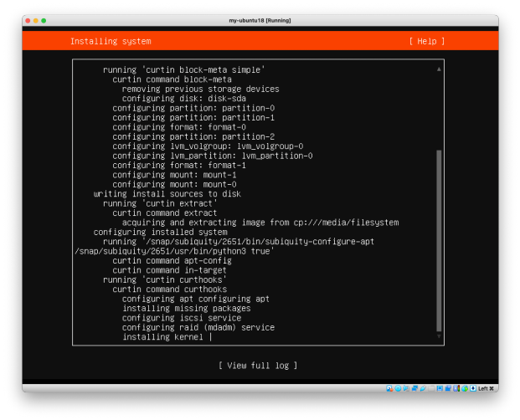Click 'configuring partition: partition-2' log line
Image resolution: width=520 pixels, height=420 pixels.
(193, 136)
